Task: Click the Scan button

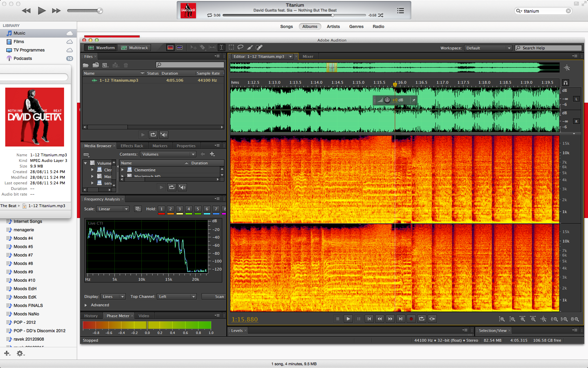Action: tap(213, 297)
